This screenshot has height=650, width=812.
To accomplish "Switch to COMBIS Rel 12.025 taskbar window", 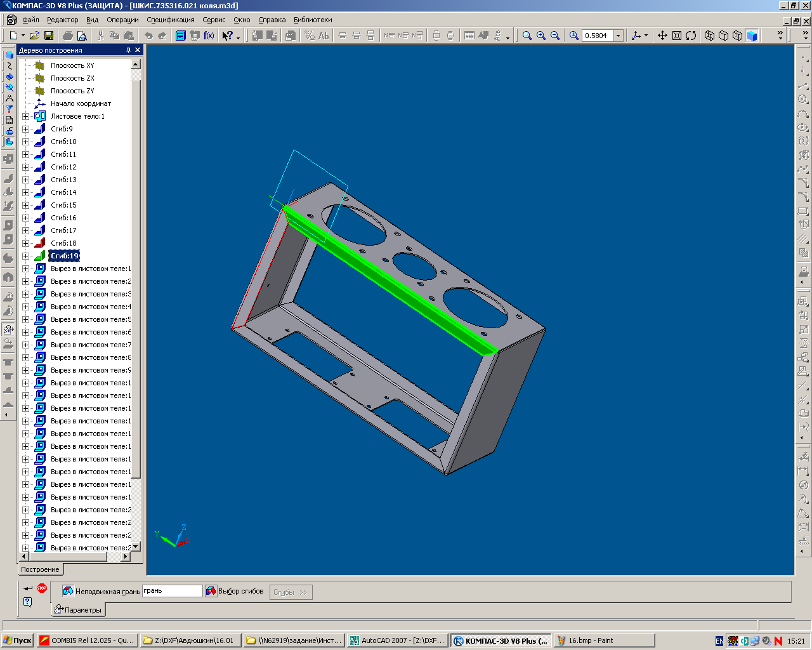I will coord(87,640).
